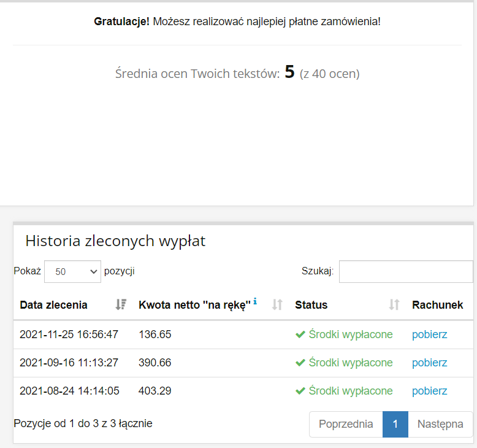Click the info icon beside Kwota netto
477x448 pixels.
(255, 301)
